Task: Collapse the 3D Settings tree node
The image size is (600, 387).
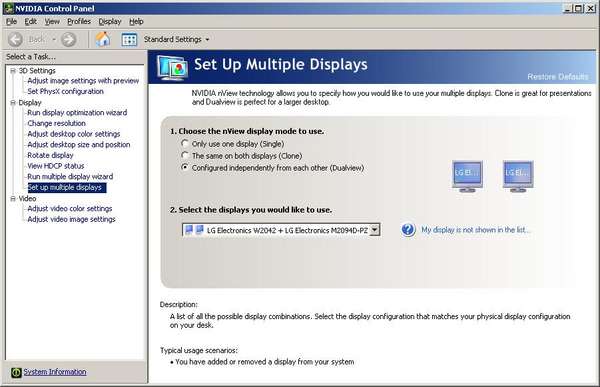Action: pyautogui.click(x=13, y=71)
